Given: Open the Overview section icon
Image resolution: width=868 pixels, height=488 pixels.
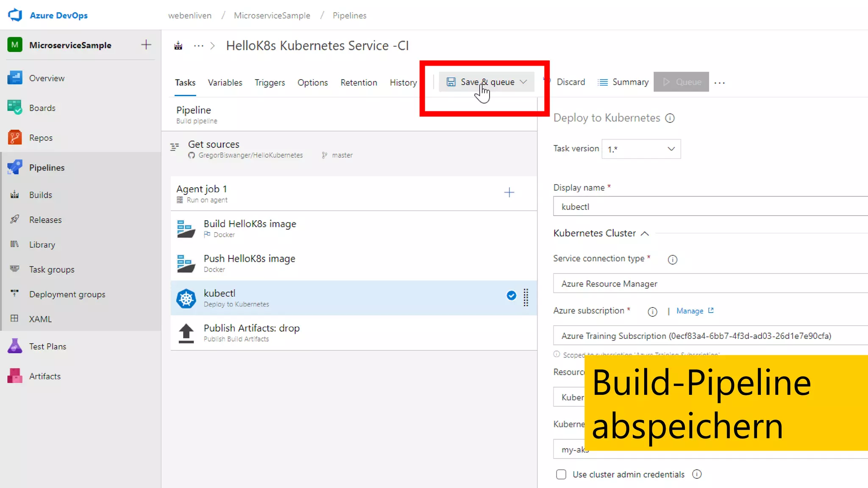Looking at the screenshot, I should click(x=15, y=78).
